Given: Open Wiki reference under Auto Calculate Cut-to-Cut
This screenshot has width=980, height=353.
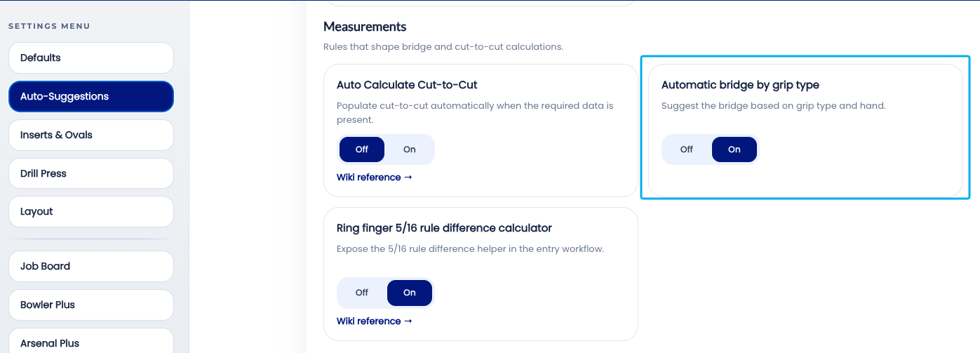Looking at the screenshot, I should click(x=375, y=177).
